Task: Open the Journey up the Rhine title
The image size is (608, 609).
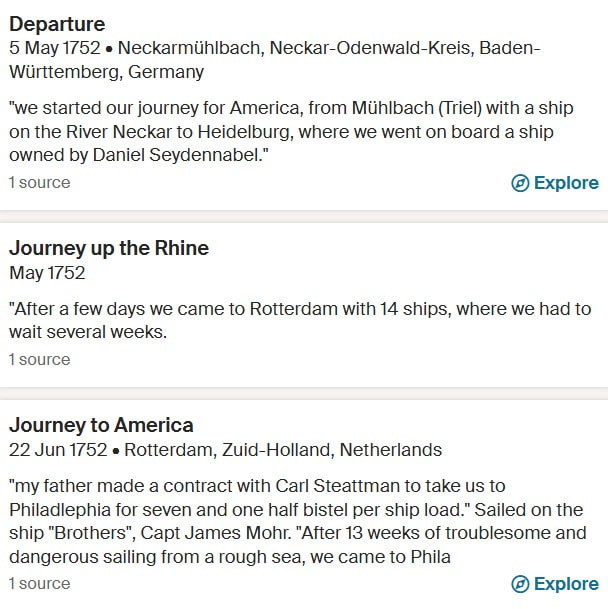Action: [109, 249]
